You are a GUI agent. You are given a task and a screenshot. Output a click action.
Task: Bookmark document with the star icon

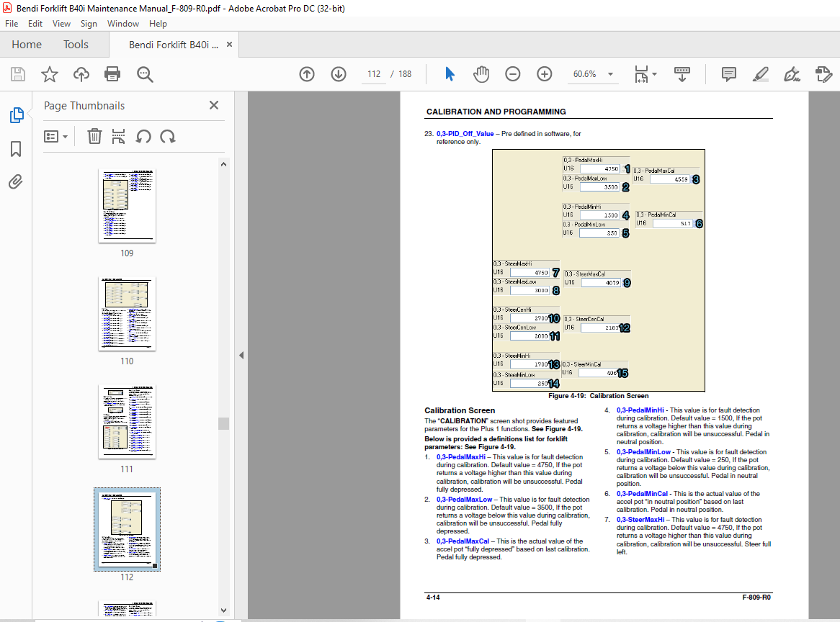click(x=49, y=74)
